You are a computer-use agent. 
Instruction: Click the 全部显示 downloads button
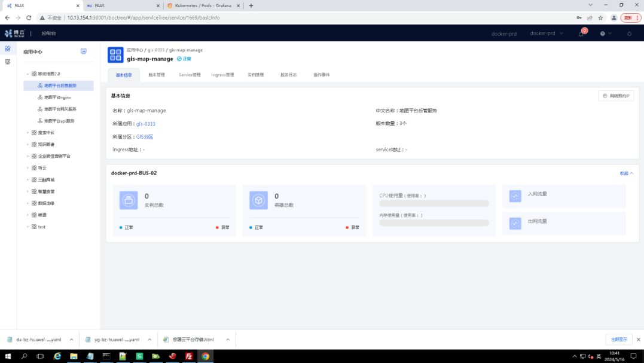619,340
